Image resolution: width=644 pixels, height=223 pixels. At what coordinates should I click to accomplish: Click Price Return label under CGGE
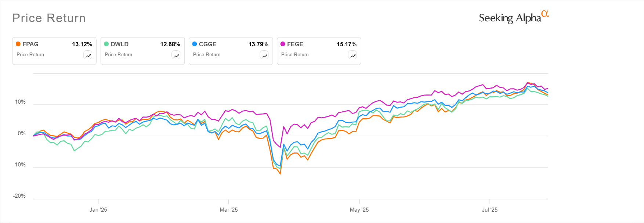click(x=207, y=54)
